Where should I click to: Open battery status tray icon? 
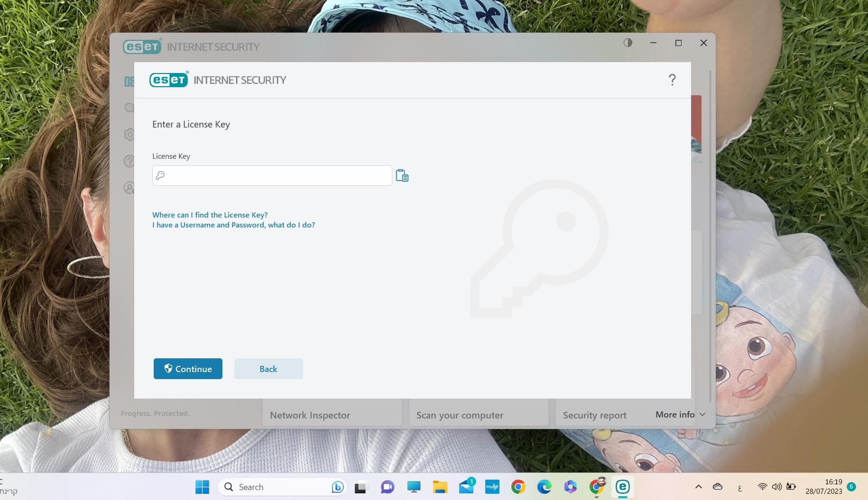click(791, 487)
